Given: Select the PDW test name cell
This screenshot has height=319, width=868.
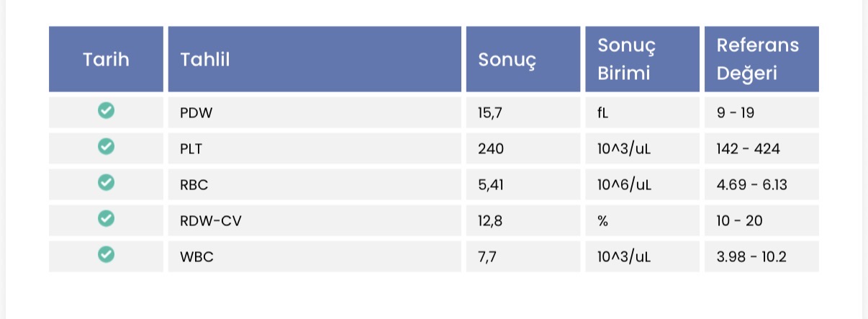Looking at the screenshot, I should tap(315, 112).
